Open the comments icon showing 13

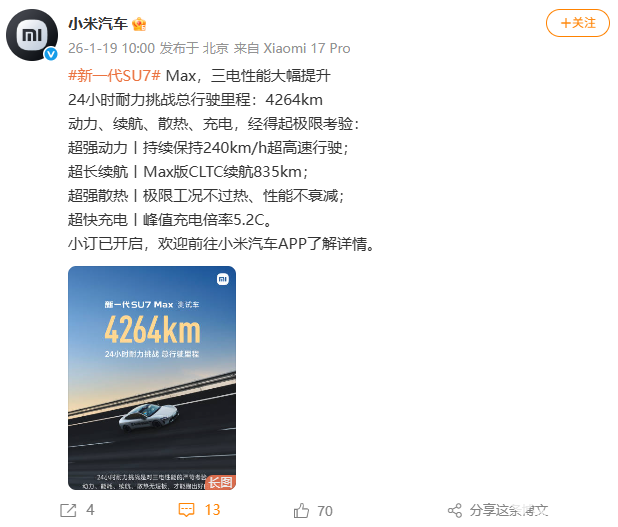pos(186,510)
